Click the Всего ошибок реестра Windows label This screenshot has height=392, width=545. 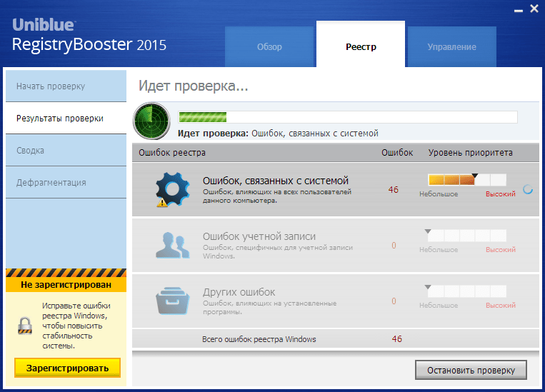[x=259, y=339]
